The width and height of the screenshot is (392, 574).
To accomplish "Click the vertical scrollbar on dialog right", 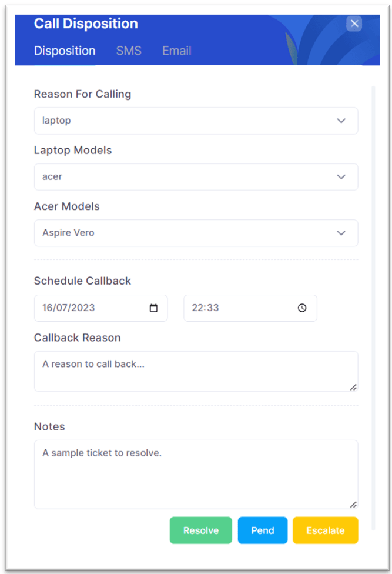I will (373, 308).
